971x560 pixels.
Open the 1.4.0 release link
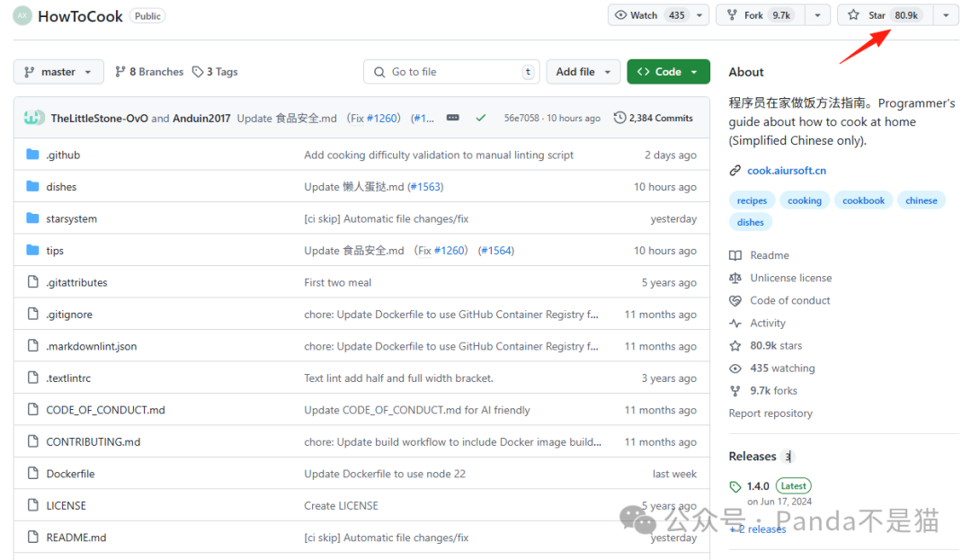coord(758,486)
